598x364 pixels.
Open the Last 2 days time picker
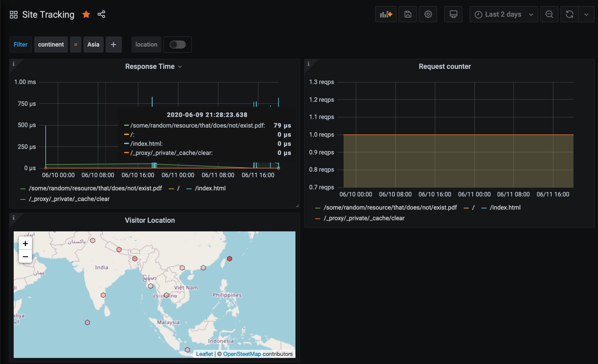[503, 14]
